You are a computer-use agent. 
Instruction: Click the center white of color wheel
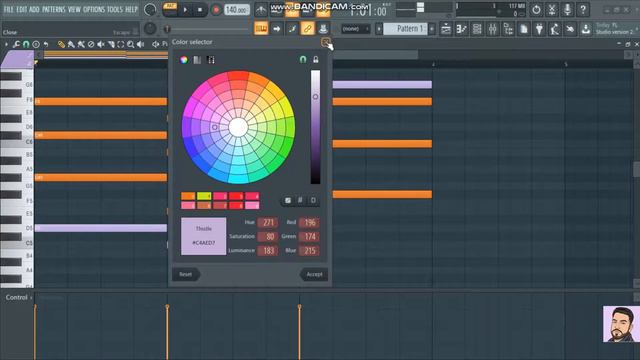[238, 127]
